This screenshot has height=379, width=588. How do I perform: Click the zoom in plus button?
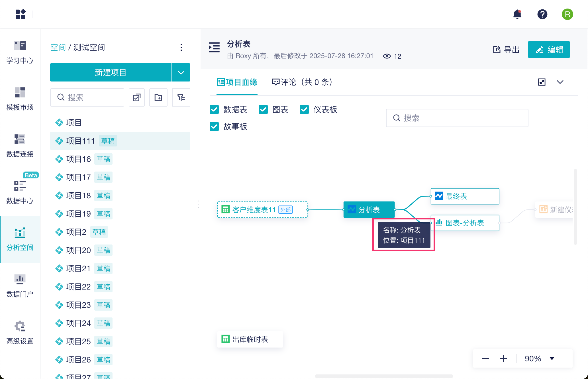pyautogui.click(x=504, y=358)
